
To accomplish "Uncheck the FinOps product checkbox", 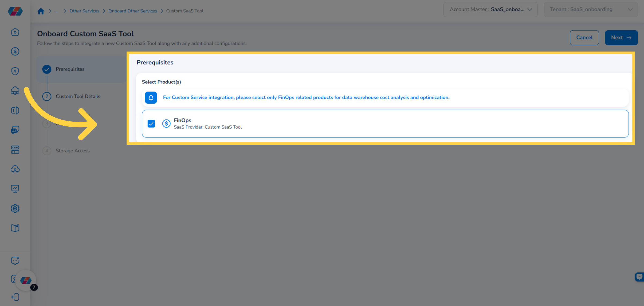I will click(151, 123).
